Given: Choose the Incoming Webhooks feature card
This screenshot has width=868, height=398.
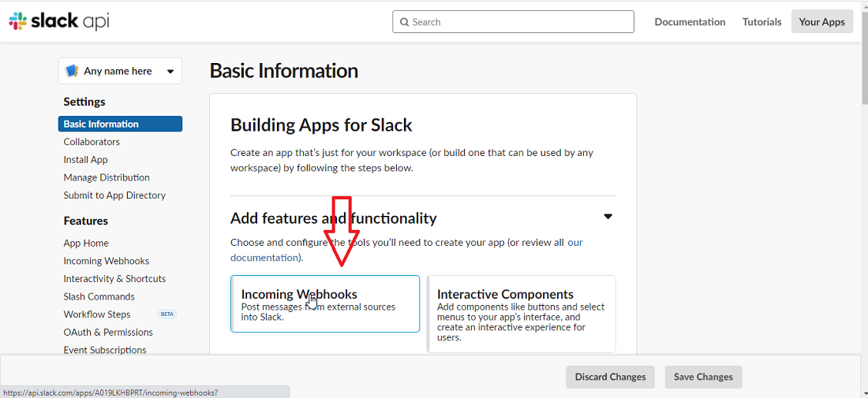Looking at the screenshot, I should [325, 304].
